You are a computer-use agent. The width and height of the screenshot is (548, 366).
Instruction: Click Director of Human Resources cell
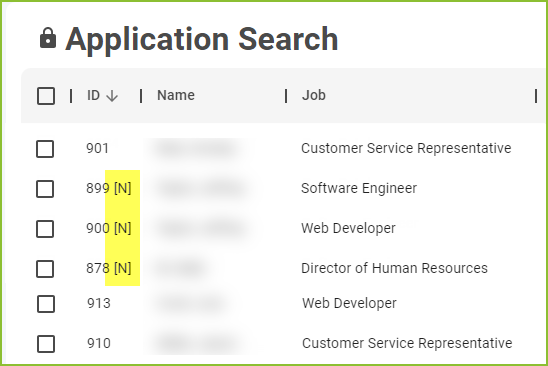tap(394, 268)
